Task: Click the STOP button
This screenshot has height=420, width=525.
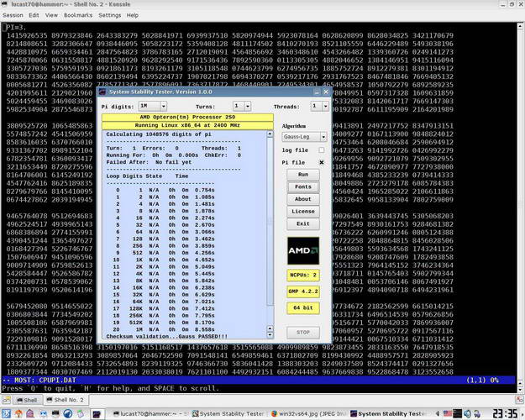Action: [x=303, y=333]
